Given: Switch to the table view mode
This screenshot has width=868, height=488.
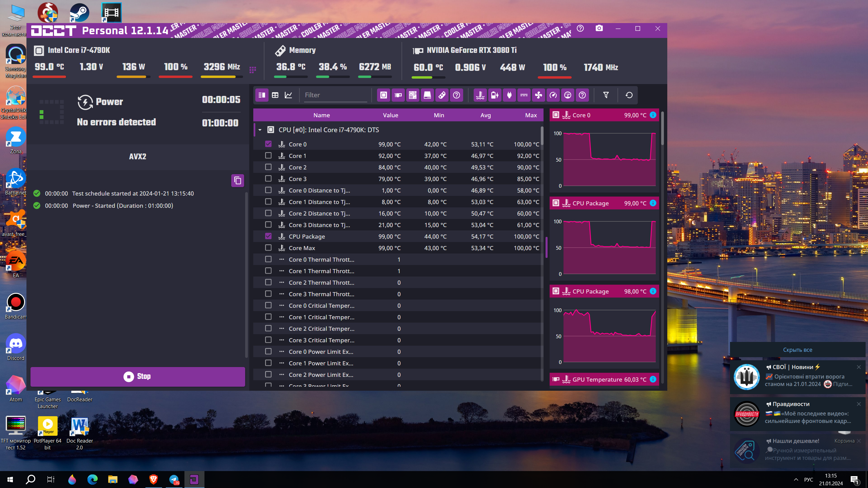Looking at the screenshot, I should click(x=275, y=95).
